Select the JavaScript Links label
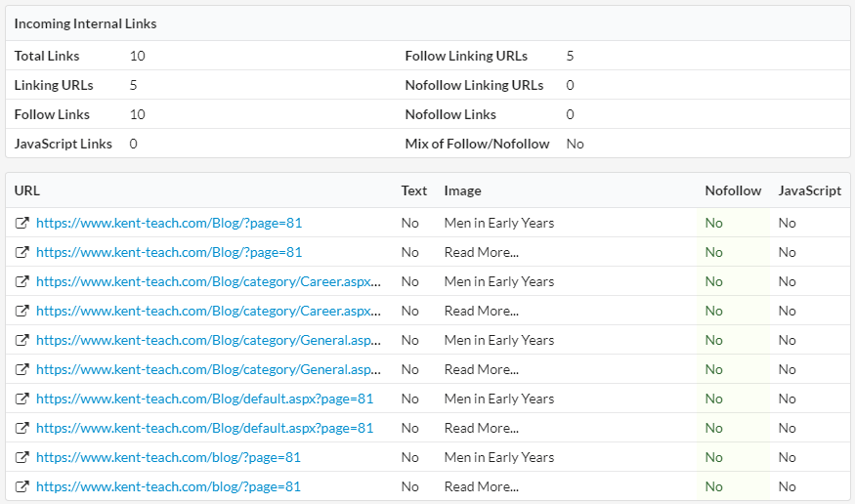855x504 pixels. tap(63, 144)
